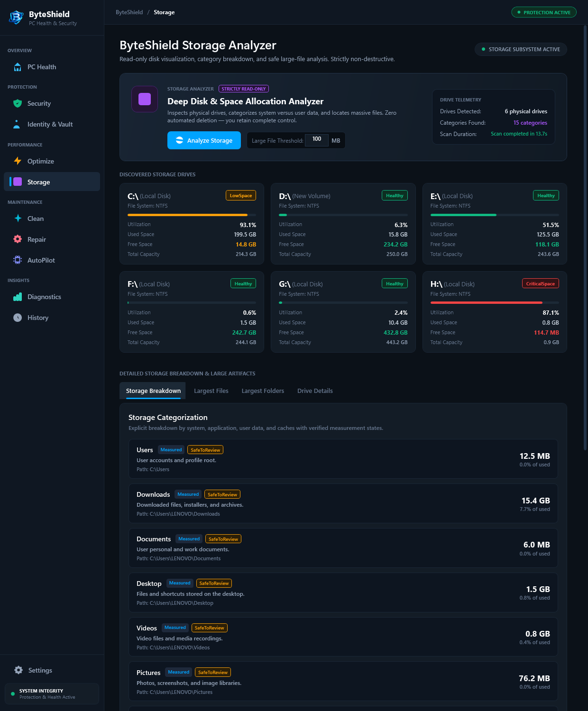
Task: Click the Optimize lightning bolt icon
Action: 18,161
